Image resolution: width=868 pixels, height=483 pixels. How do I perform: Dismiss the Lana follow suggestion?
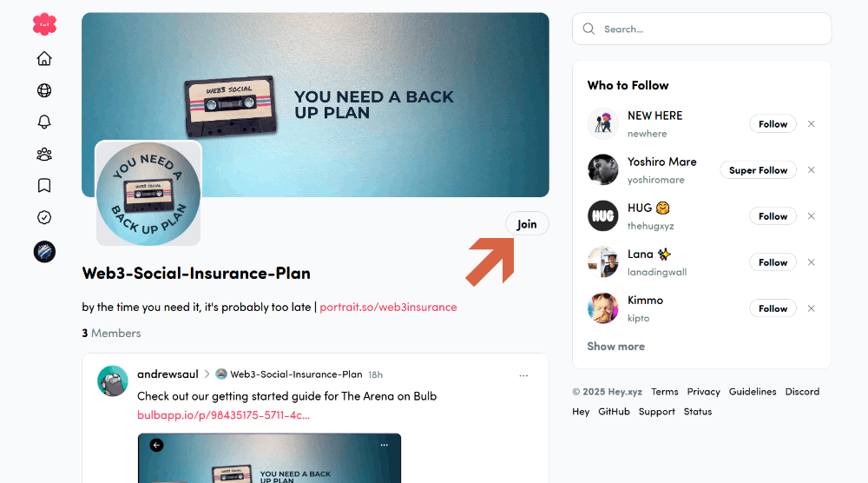pyautogui.click(x=811, y=262)
